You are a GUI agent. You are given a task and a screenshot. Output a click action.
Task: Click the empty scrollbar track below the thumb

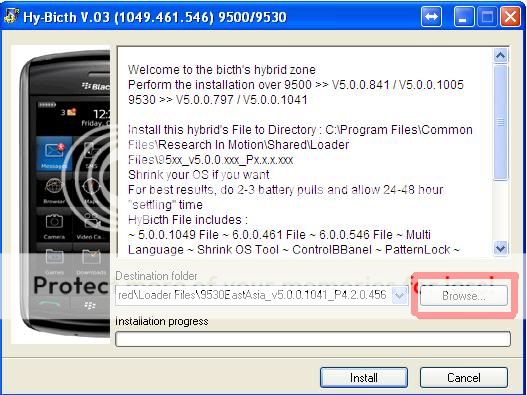click(x=500, y=211)
